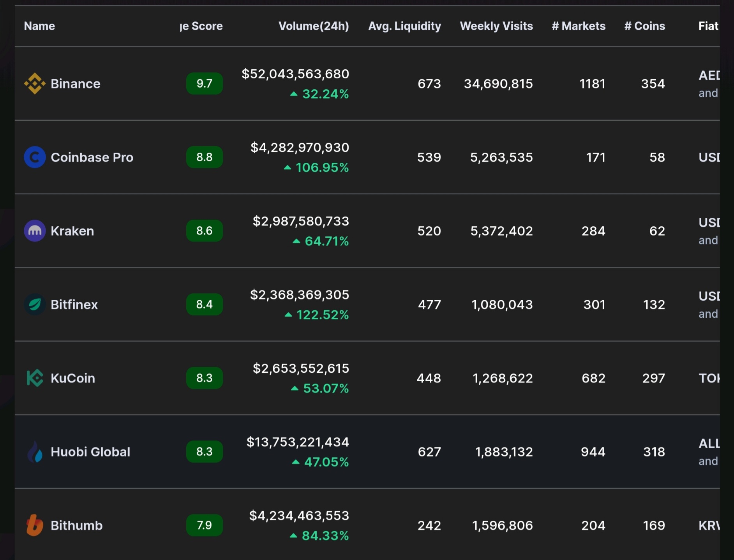Click the 8.3 score badge for Huobi Global
Screen dimensions: 734x560
(205, 451)
